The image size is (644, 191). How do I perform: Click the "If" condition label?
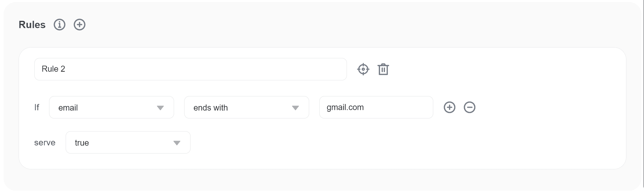coord(37,107)
